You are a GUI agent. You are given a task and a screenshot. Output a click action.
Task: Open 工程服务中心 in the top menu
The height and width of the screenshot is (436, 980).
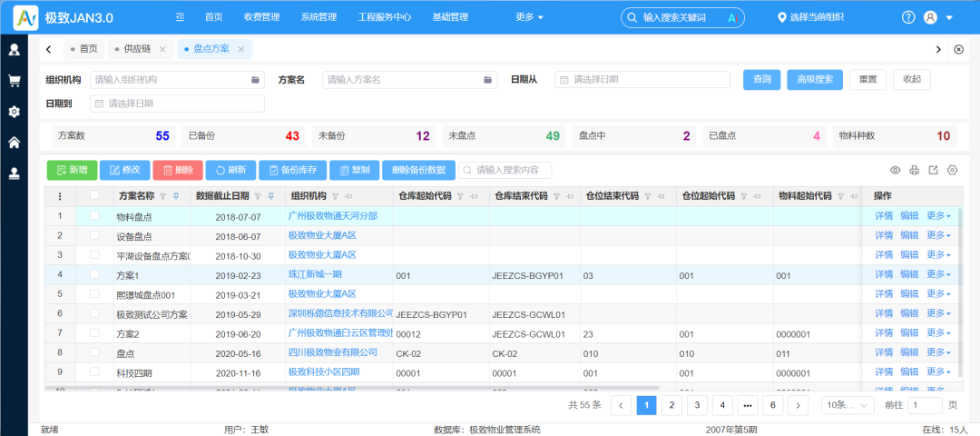(385, 17)
